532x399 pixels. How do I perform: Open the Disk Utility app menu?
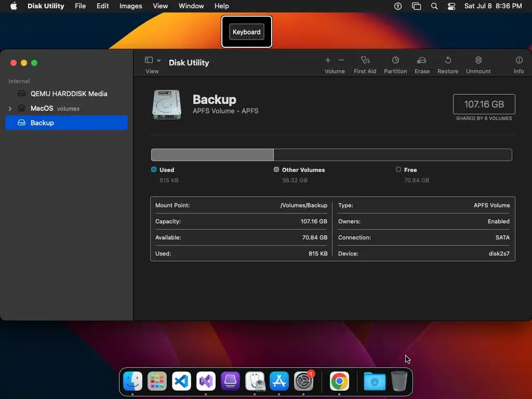[46, 6]
